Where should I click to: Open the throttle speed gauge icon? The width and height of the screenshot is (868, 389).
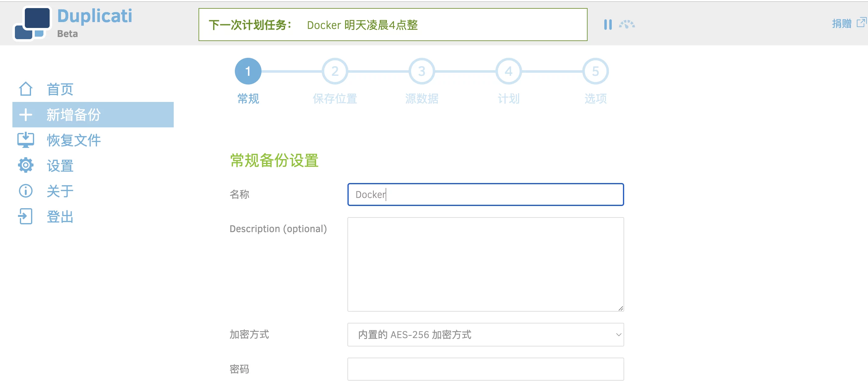(626, 24)
